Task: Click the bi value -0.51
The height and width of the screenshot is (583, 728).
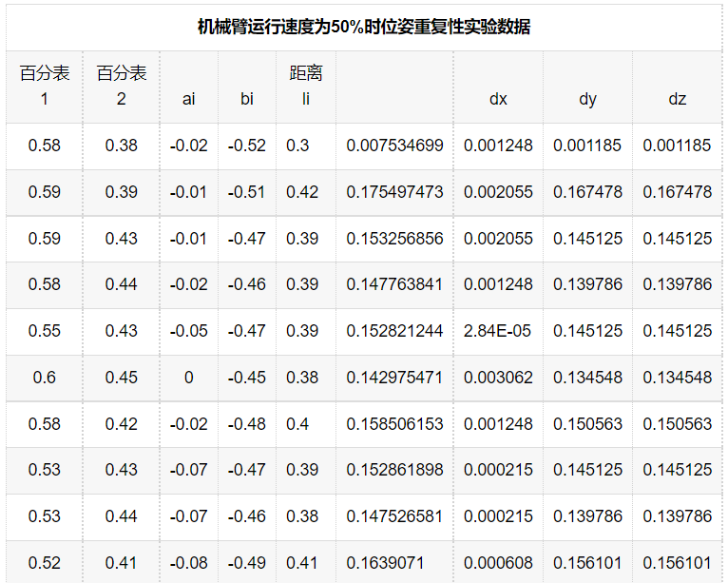Action: [x=246, y=192]
